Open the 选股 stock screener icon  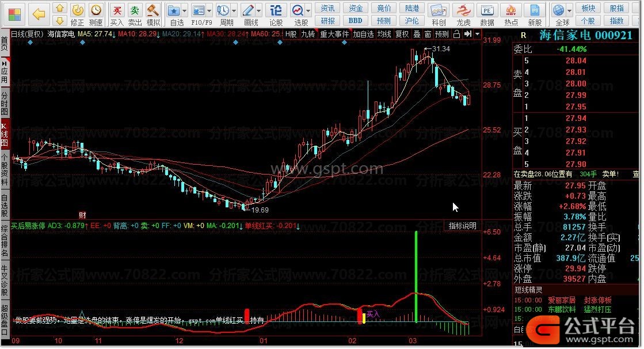[298, 10]
